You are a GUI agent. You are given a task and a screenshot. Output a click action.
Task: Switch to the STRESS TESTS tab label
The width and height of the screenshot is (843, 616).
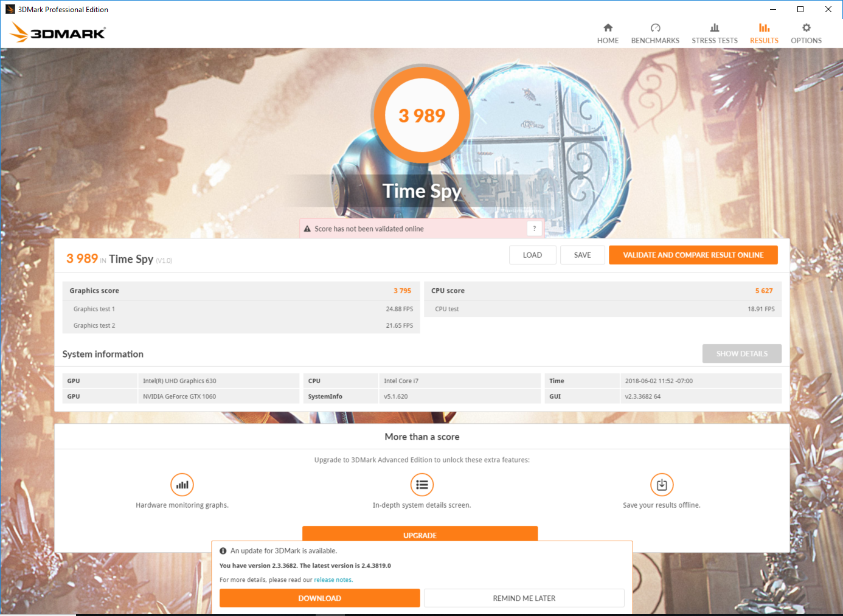tap(715, 41)
